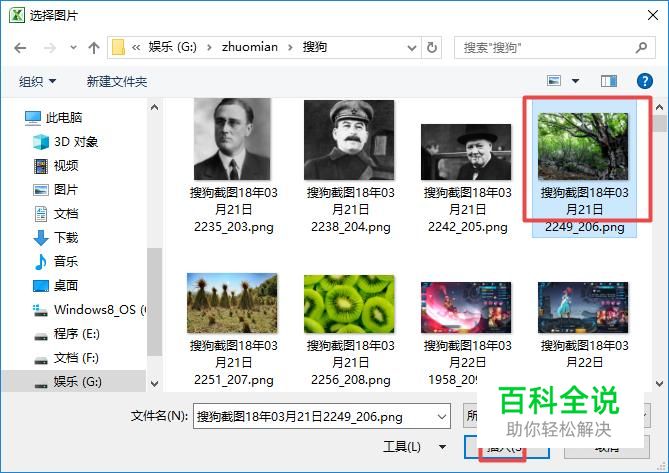
Task: Open 视频 in the sidebar
Action: (x=55, y=165)
